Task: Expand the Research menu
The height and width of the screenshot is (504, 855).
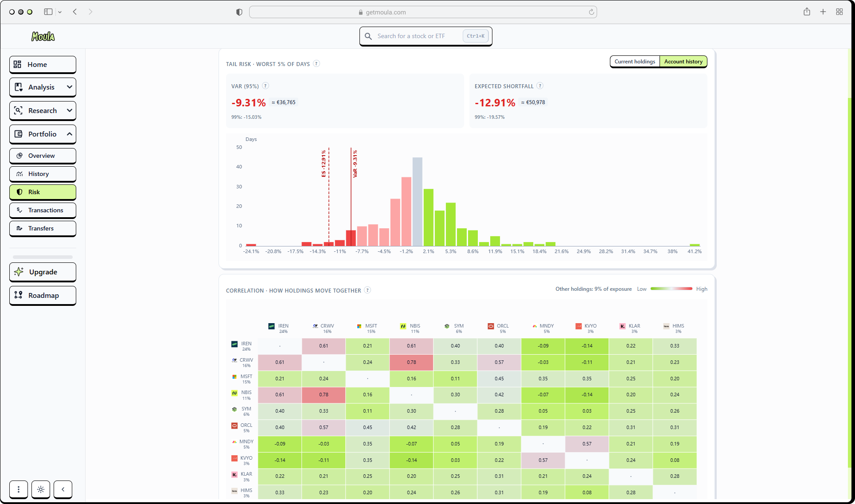Action: [x=43, y=110]
